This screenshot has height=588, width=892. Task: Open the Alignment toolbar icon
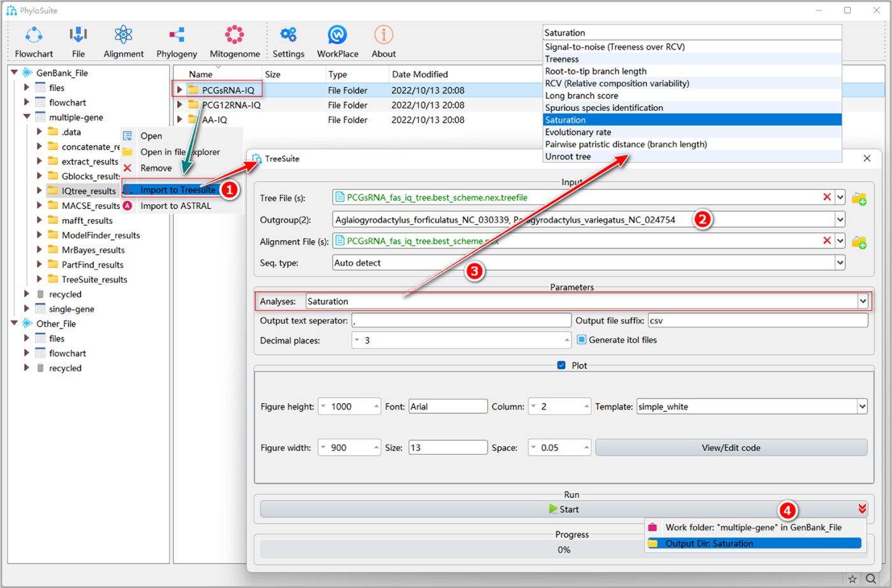tap(124, 36)
